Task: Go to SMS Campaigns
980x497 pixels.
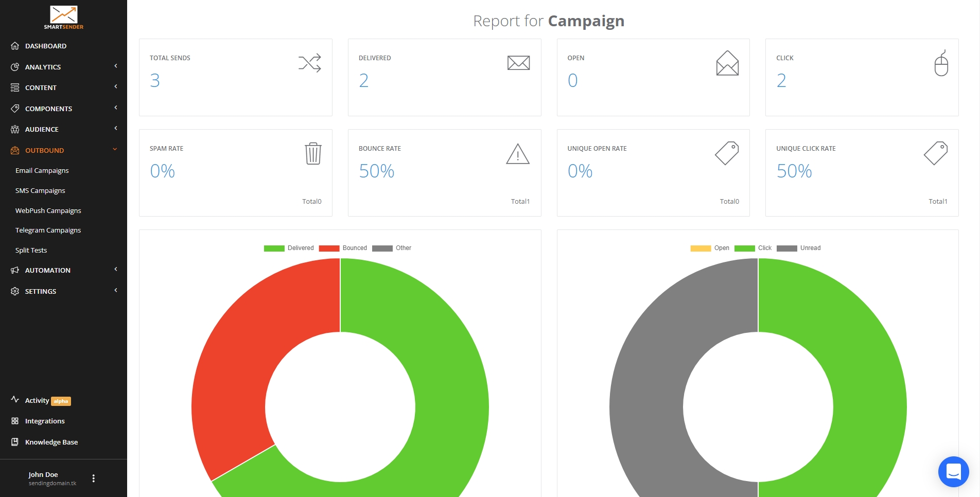Action: point(40,190)
